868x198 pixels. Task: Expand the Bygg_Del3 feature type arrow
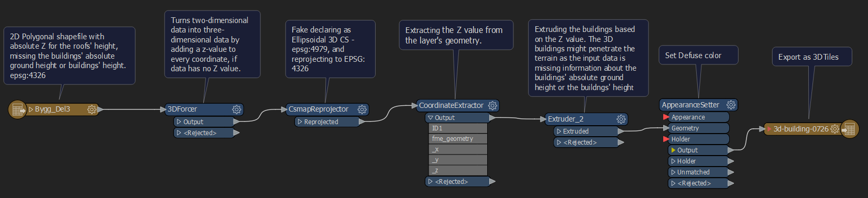31,109
